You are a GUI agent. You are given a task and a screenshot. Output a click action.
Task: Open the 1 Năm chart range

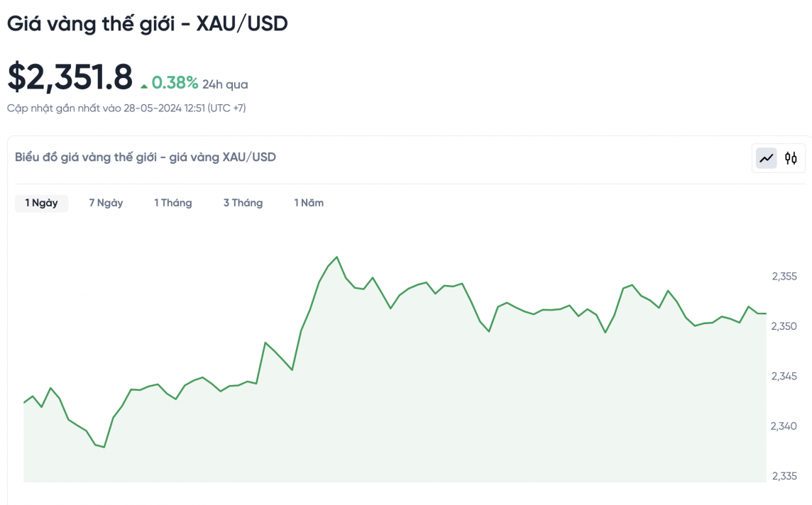[x=309, y=203]
